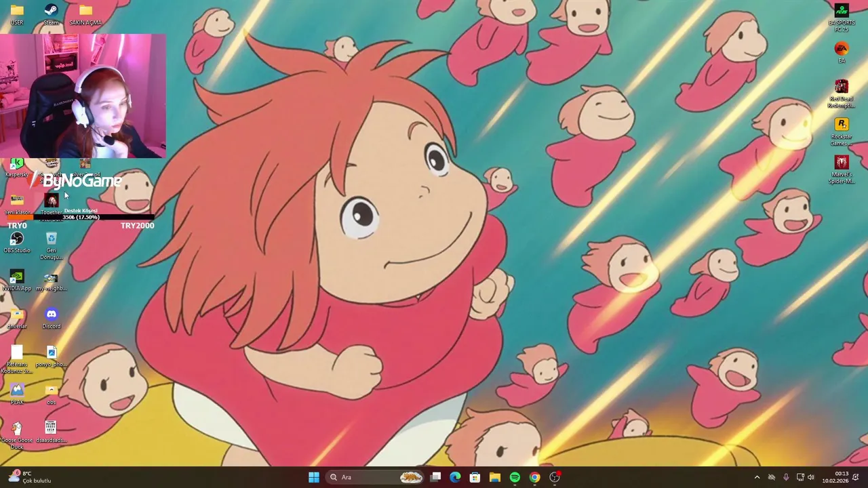Click the microphone tray icon
This screenshot has width=868, height=488.
tap(786, 477)
